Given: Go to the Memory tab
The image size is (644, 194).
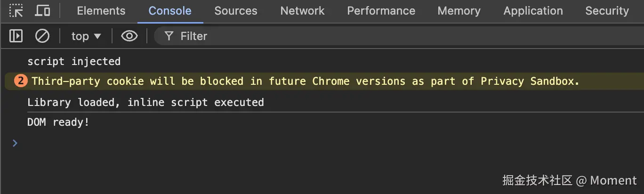Looking at the screenshot, I should [x=459, y=11].
